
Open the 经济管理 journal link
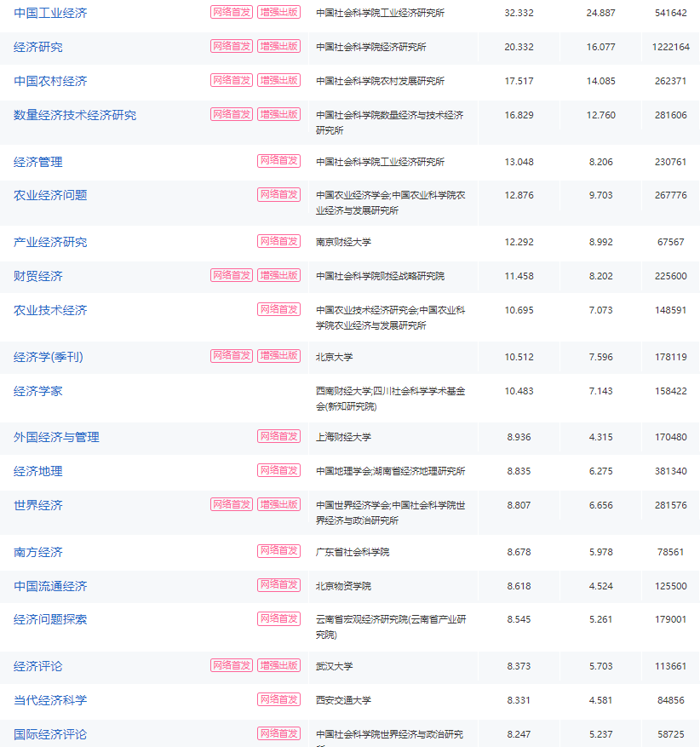pos(38,162)
